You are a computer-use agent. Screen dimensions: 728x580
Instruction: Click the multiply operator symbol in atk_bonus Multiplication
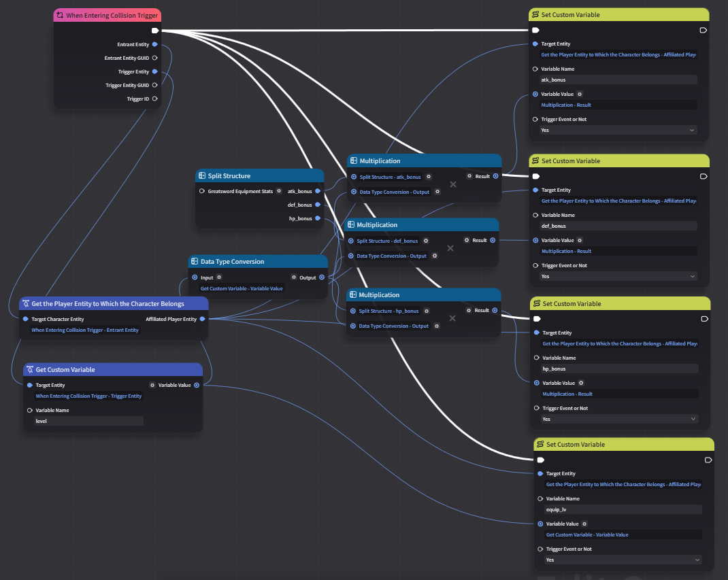453,184
